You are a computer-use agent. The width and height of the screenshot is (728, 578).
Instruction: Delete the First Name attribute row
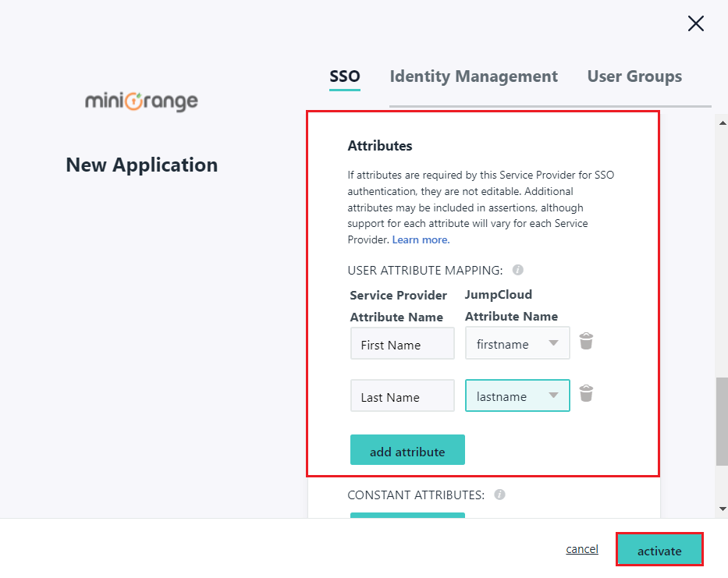click(x=586, y=341)
